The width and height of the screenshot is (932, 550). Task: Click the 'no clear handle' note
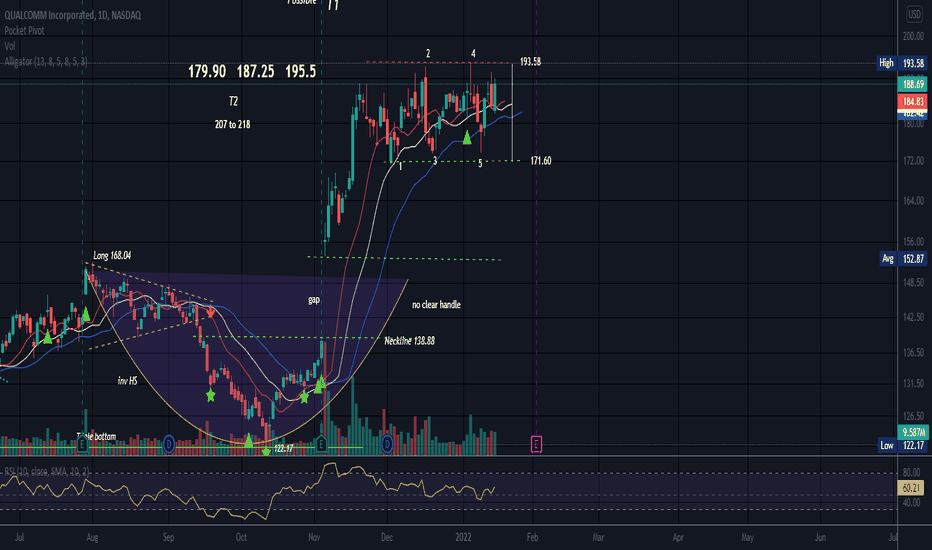click(x=436, y=304)
